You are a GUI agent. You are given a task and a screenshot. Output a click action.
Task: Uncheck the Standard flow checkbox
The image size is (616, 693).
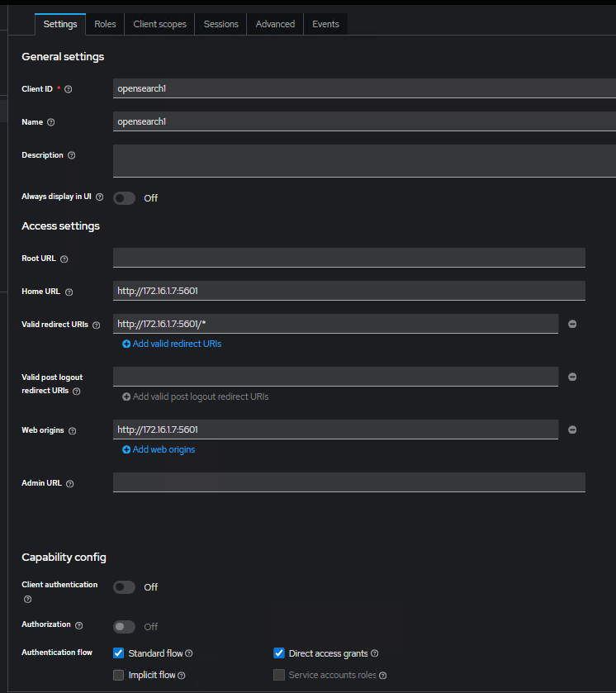point(118,653)
